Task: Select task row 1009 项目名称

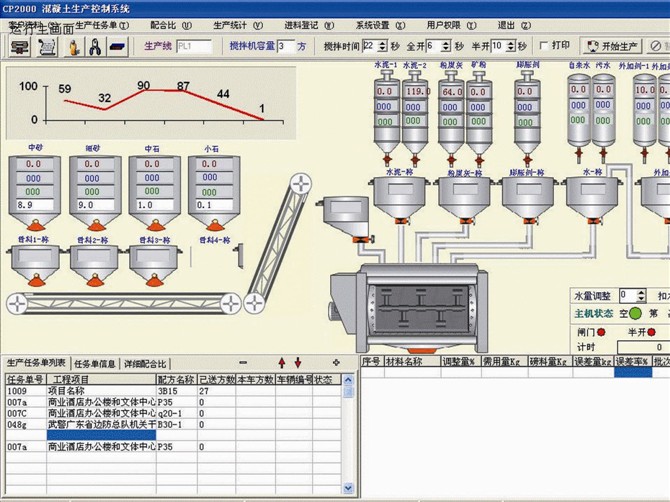Action: click(173, 390)
